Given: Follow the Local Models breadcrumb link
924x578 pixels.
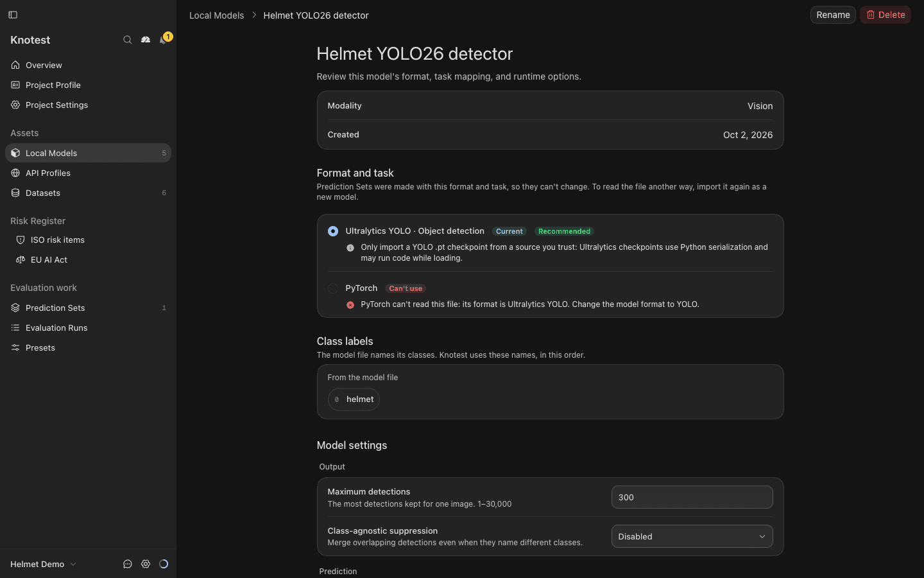Looking at the screenshot, I should tap(216, 15).
